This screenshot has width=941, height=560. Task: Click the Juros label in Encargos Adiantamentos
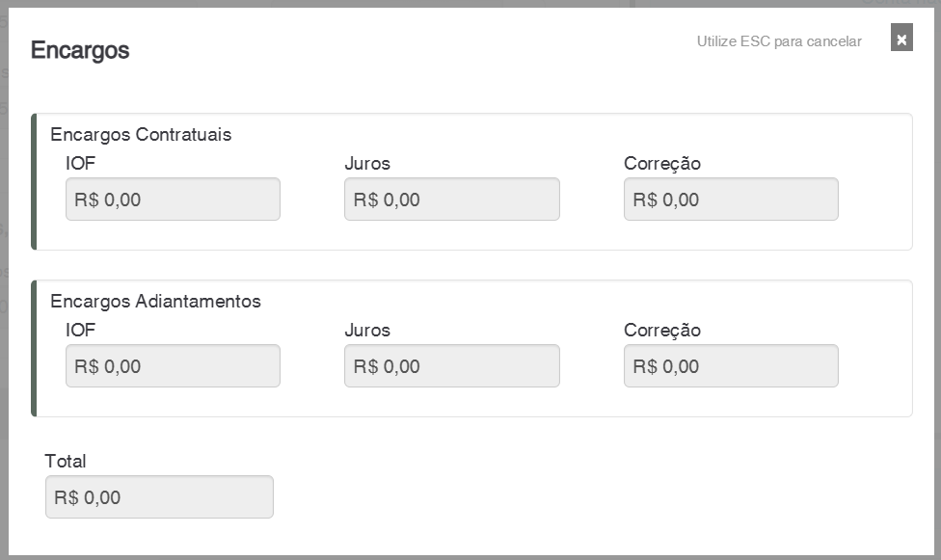pyautogui.click(x=367, y=330)
